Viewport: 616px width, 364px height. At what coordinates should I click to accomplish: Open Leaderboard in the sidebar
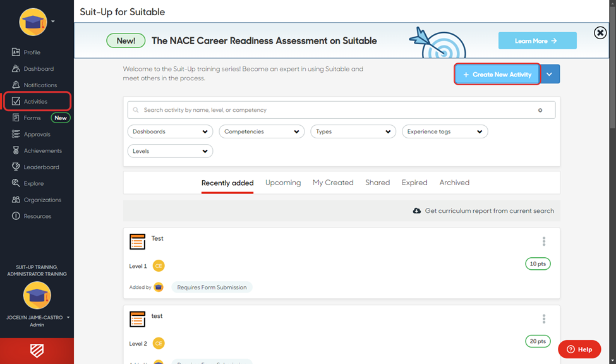tap(36, 167)
